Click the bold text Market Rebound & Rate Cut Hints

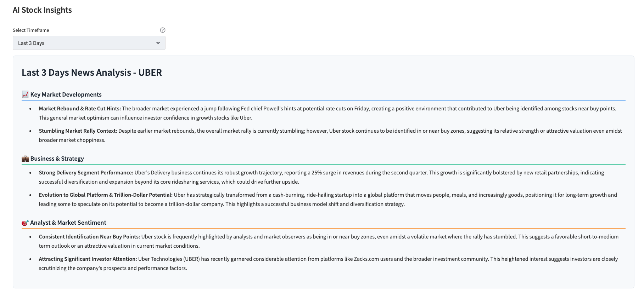(x=80, y=109)
